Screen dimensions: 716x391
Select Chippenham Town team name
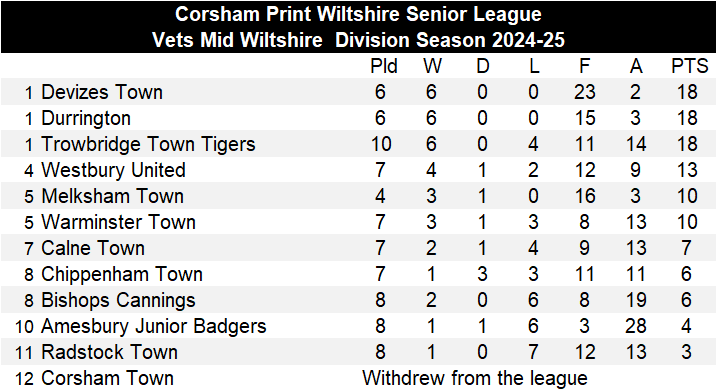pos(122,275)
